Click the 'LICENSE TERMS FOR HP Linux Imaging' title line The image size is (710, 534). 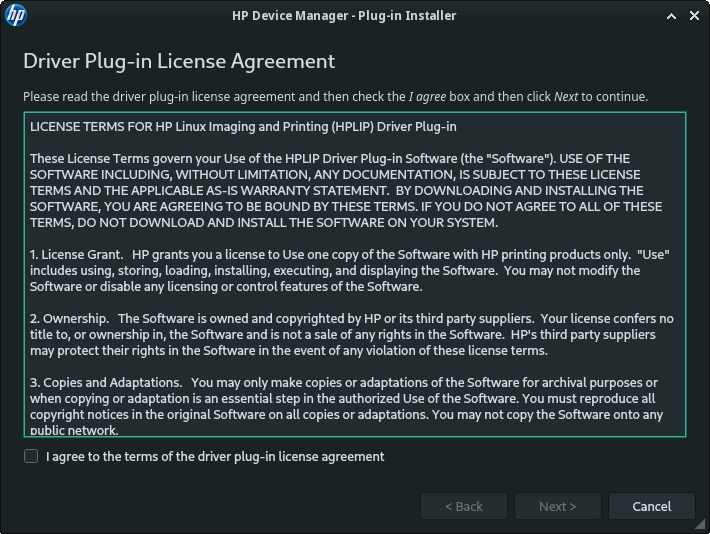243,127
